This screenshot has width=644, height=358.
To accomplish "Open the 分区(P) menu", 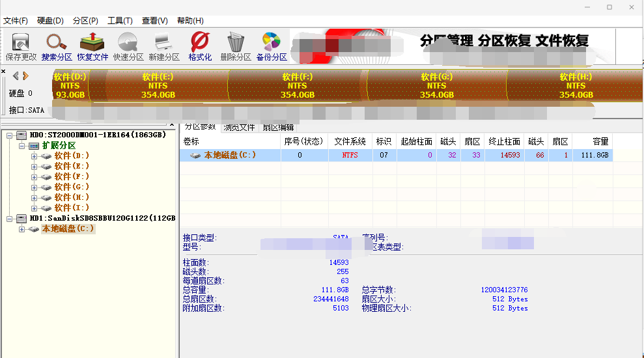I will (x=85, y=21).
